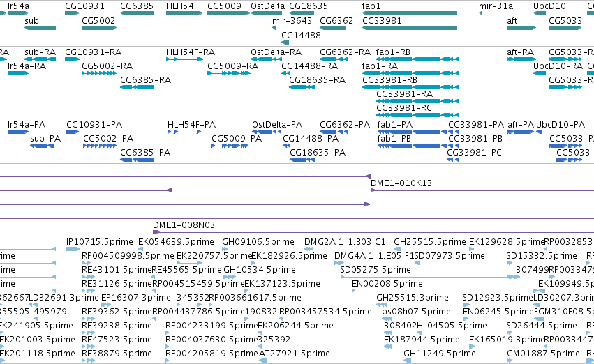Click the CG5009-RA transcript label
The height and width of the screenshot is (364, 594).
[x=233, y=66]
